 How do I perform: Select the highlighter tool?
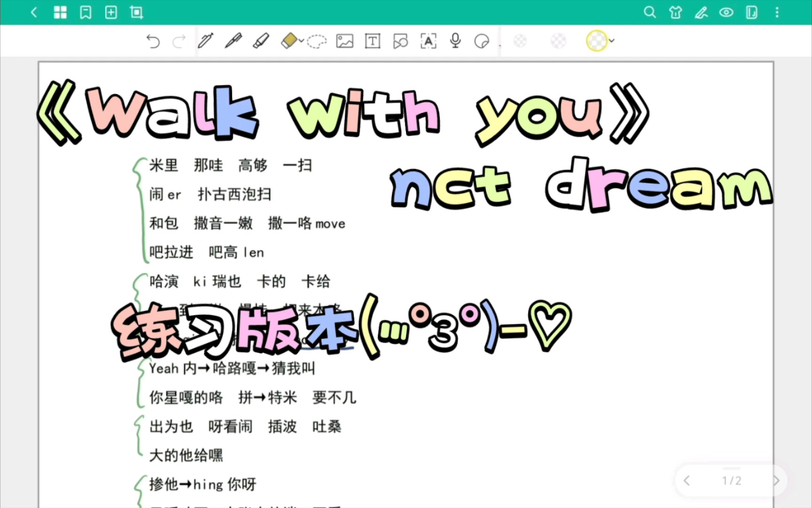[261, 41]
